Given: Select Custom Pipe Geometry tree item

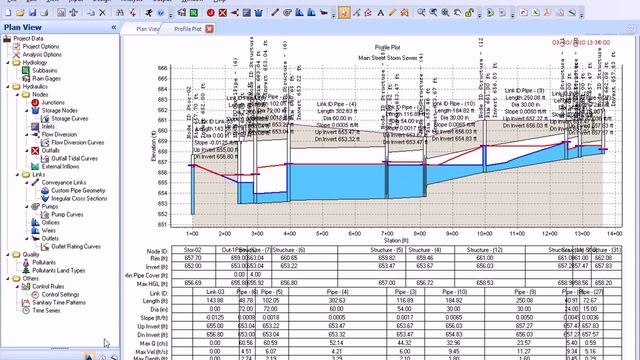Looking at the screenshot, I should [x=78, y=191].
